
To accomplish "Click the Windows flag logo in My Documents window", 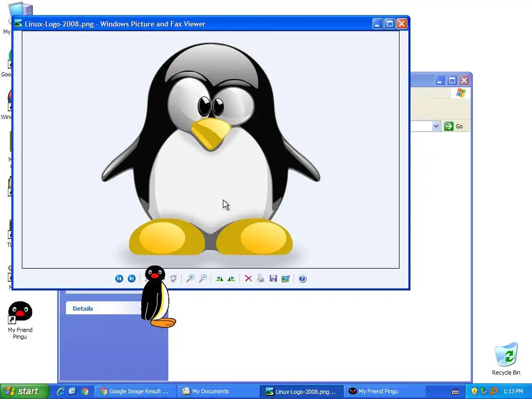I will click(460, 92).
